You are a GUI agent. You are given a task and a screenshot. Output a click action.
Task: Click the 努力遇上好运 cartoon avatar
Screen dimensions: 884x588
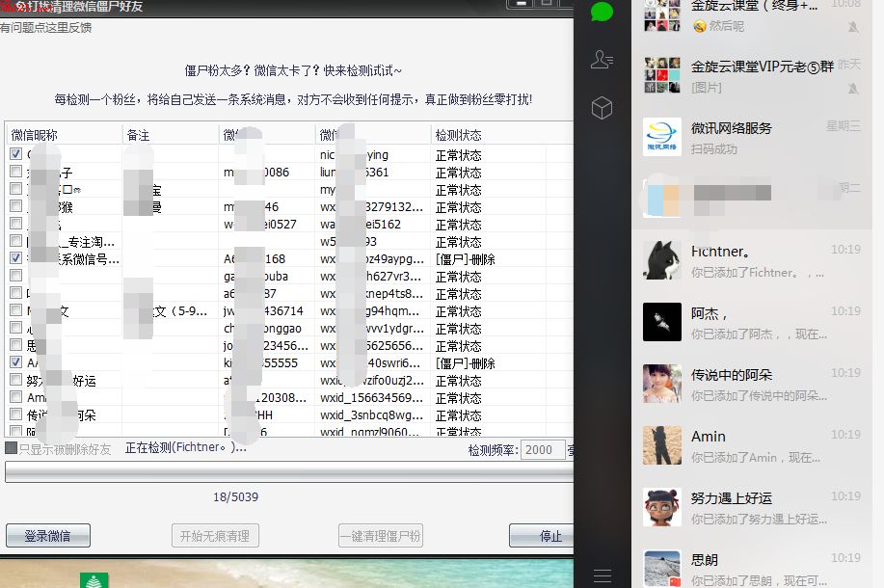662,507
